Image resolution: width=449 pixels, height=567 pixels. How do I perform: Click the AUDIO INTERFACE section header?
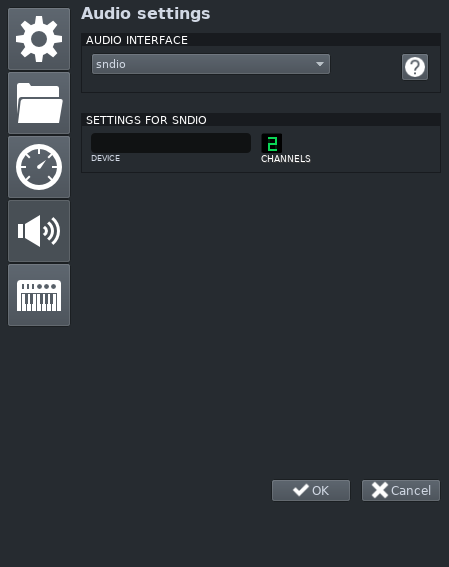pos(137,40)
